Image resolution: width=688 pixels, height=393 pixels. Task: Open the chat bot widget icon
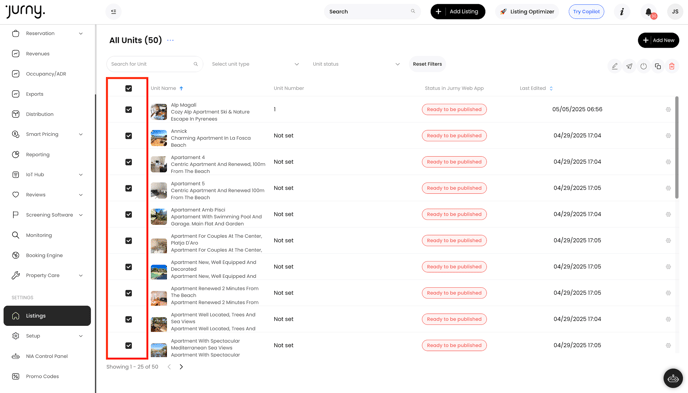point(673,378)
